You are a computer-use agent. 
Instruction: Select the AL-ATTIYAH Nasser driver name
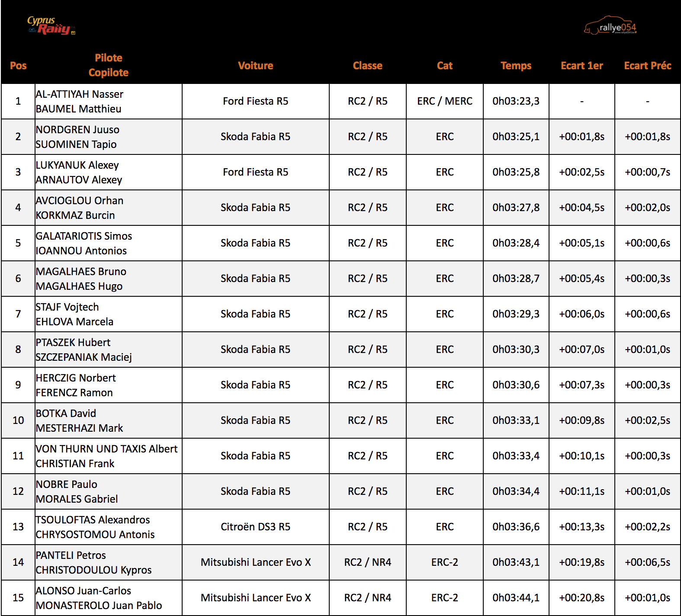tap(80, 94)
